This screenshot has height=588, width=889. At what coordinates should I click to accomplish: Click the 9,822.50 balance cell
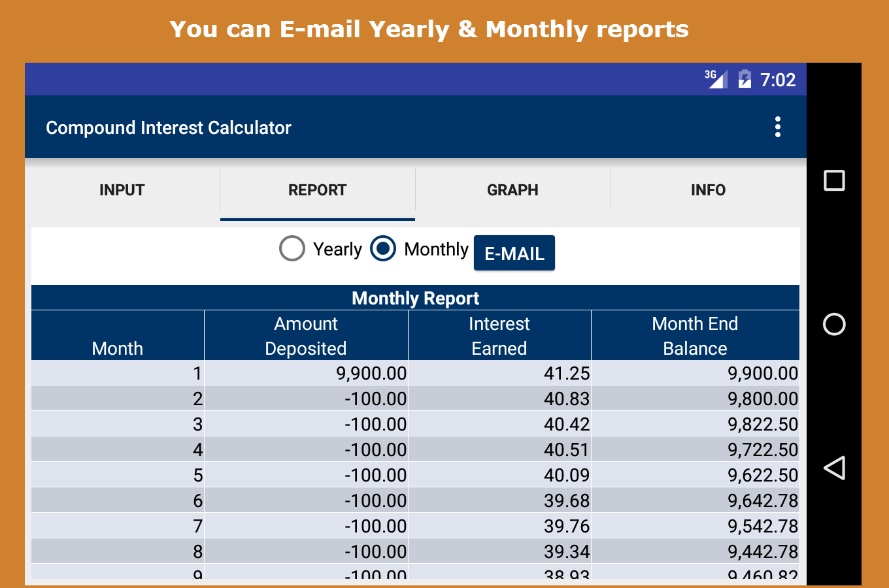coord(696,424)
